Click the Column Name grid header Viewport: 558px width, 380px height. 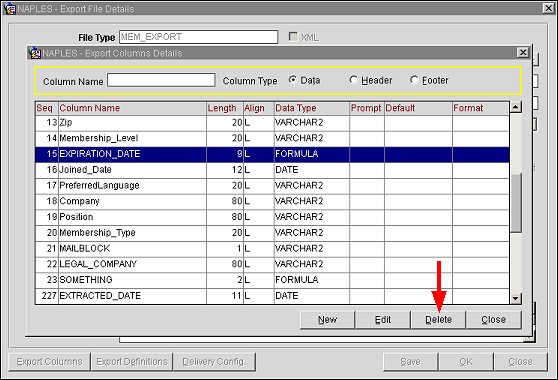(132, 108)
